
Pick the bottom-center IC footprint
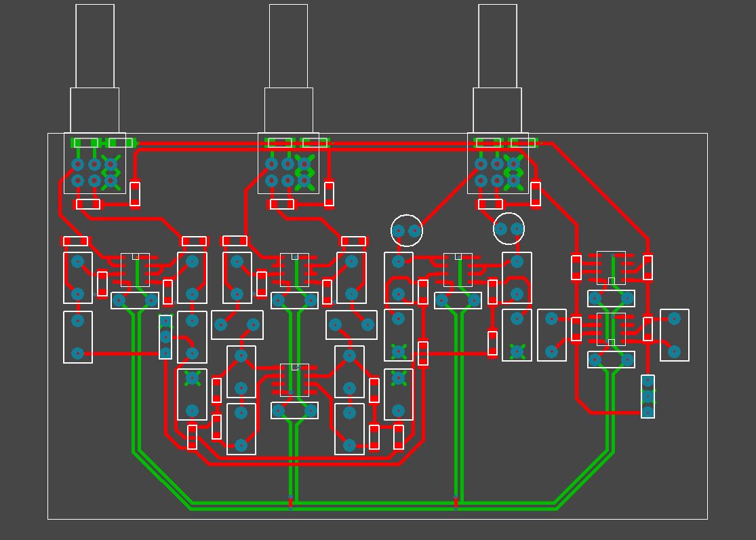294,380
